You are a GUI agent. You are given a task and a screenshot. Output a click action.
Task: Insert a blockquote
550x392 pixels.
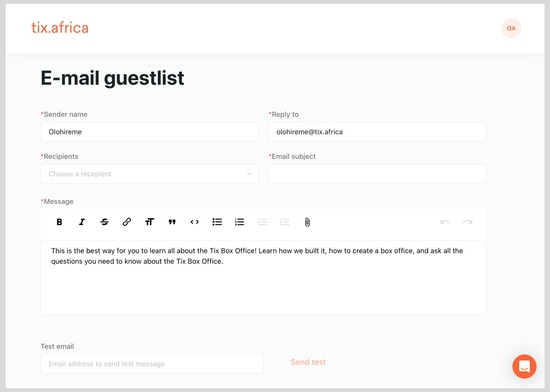pos(172,222)
